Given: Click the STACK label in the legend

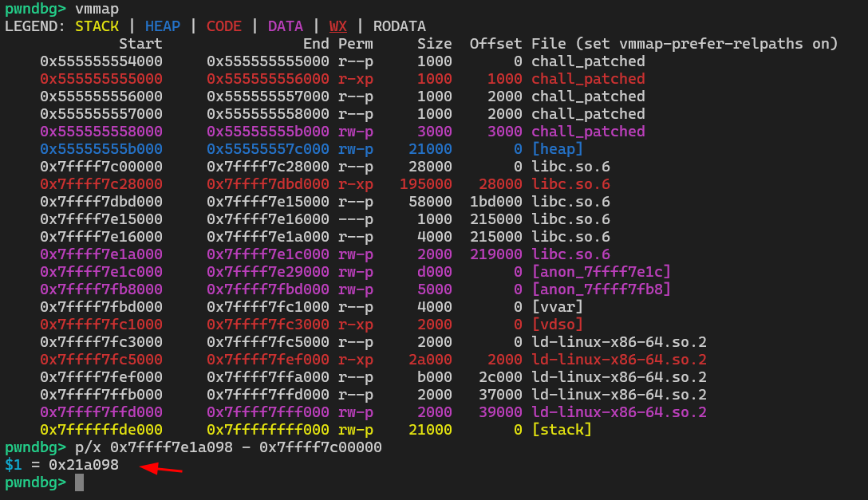Looking at the screenshot, I should pos(97,26).
